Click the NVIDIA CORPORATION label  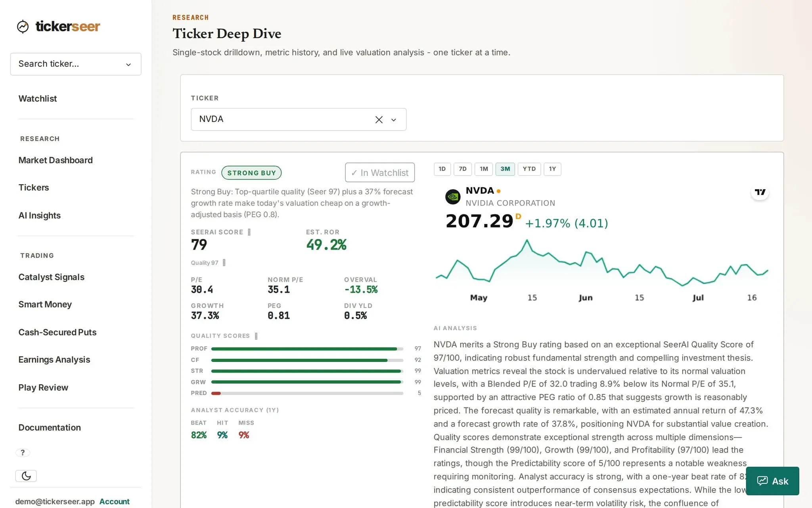510,203
